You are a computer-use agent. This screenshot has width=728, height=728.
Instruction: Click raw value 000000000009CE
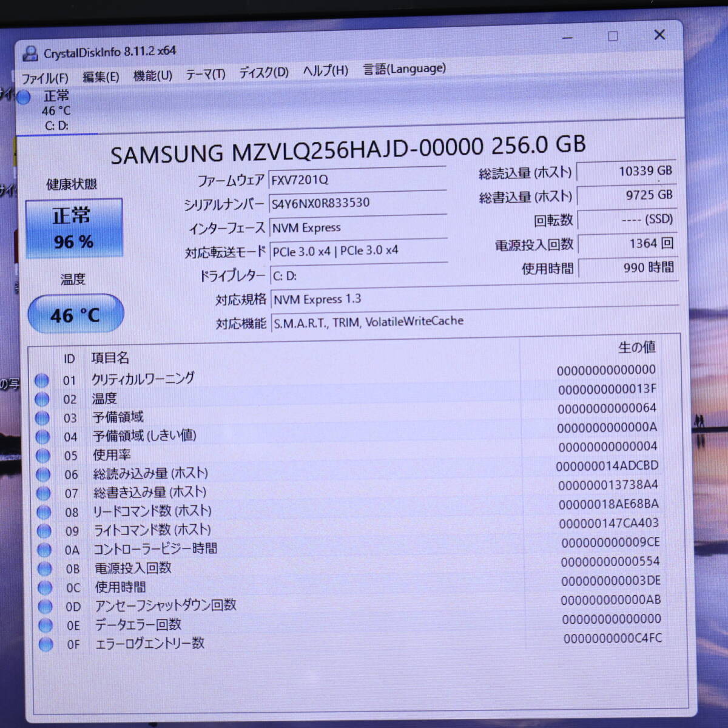tap(610, 542)
